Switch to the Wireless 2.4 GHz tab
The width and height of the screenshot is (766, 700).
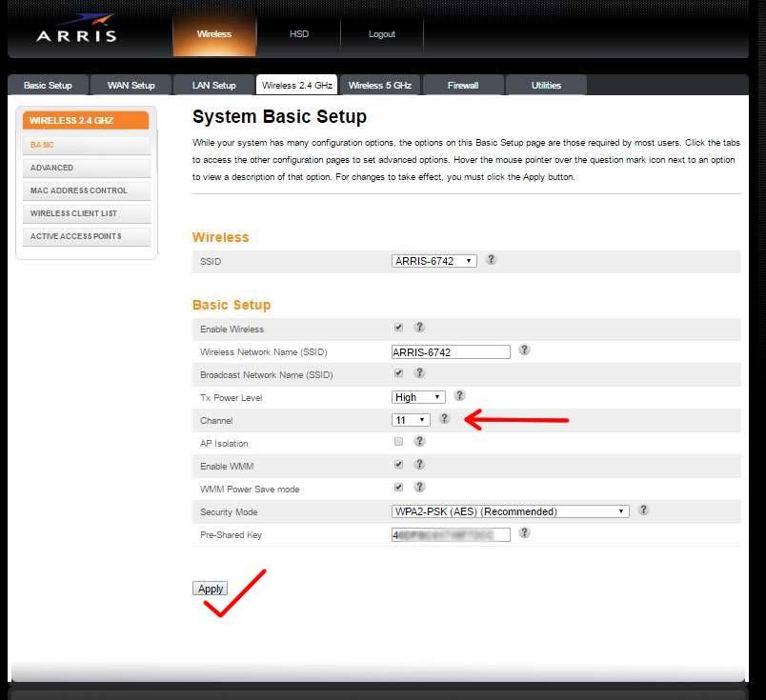[x=297, y=85]
